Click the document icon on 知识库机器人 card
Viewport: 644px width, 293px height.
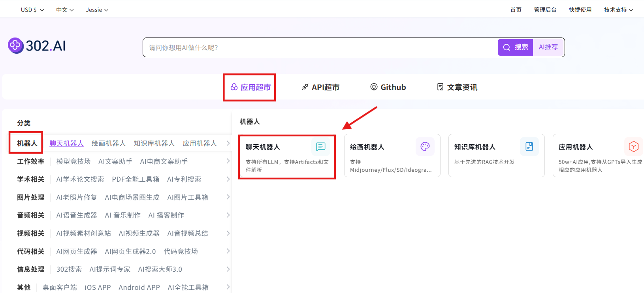point(529,146)
